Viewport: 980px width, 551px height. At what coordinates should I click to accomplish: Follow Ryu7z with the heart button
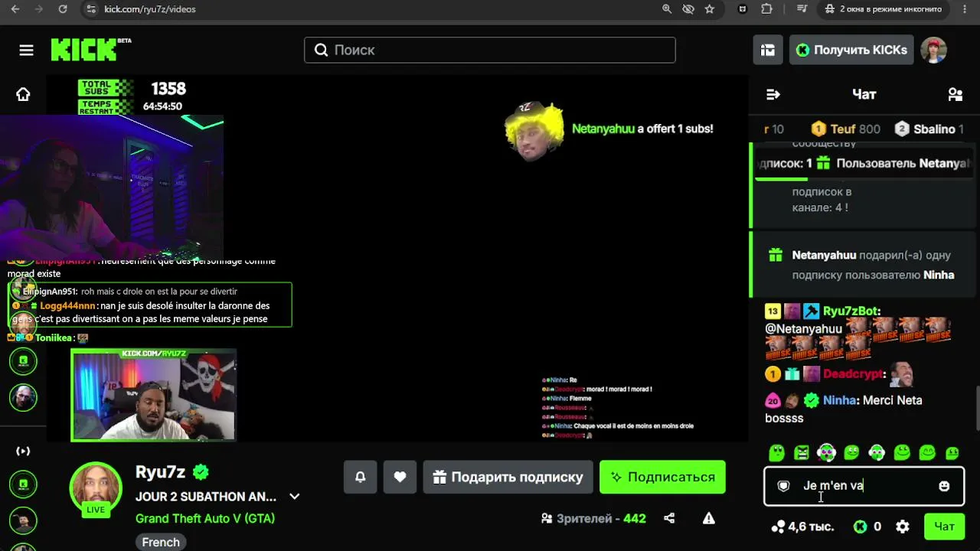tap(400, 477)
